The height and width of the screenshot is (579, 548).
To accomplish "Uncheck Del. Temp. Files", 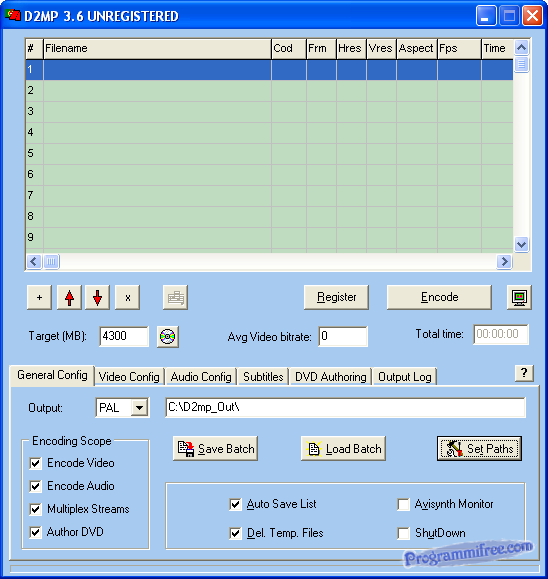I will 235,533.
